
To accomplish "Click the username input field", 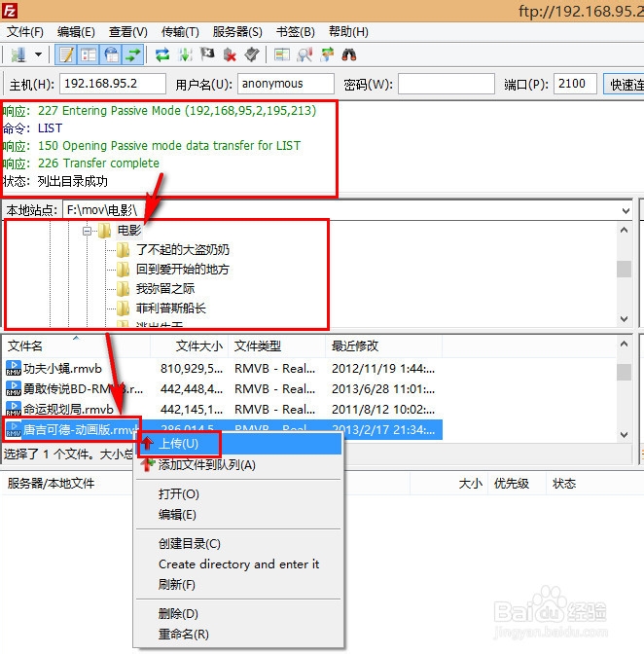I will pyautogui.click(x=286, y=84).
